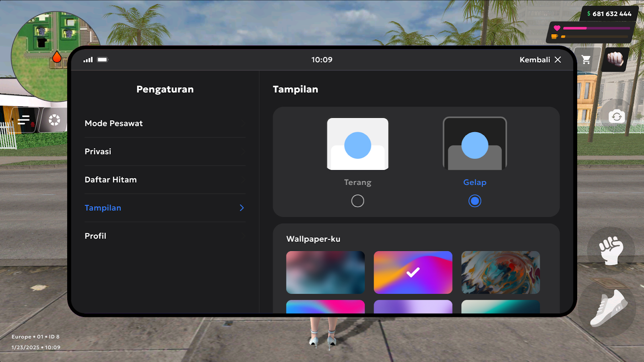Click the Pengaturan heading
The width and height of the screenshot is (644, 362).
pos(165,89)
